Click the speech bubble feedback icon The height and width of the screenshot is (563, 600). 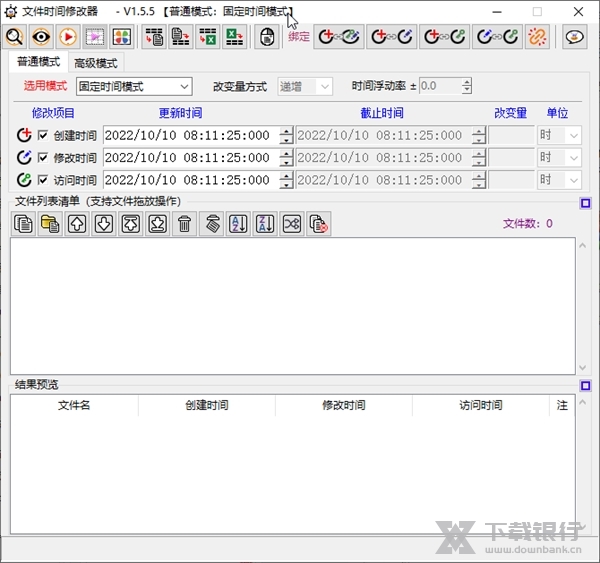coord(575,37)
